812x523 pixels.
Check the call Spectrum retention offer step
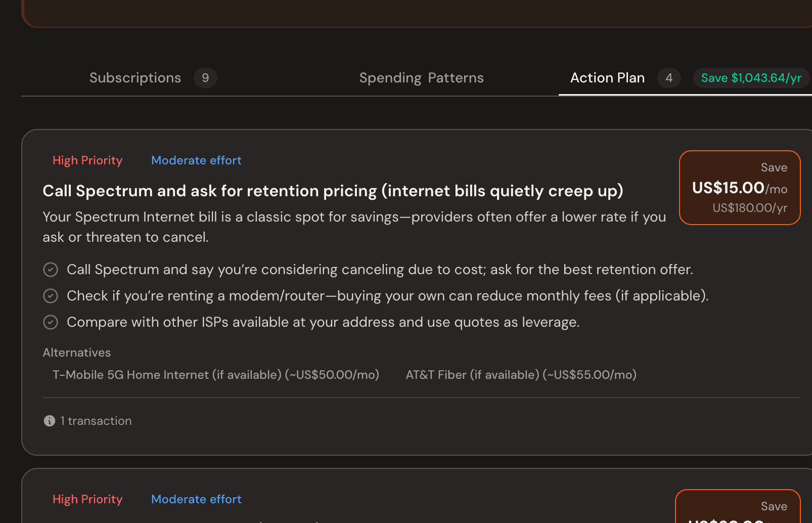click(51, 270)
